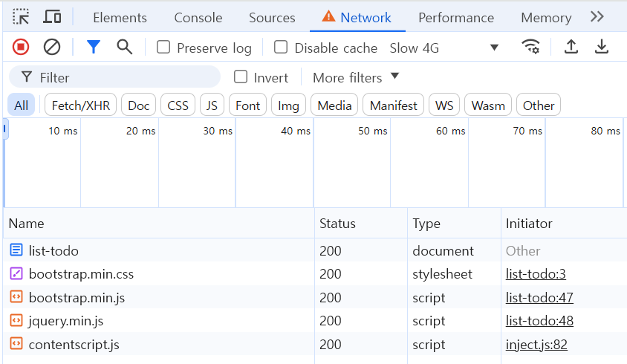The width and height of the screenshot is (627, 364).
Task: Toggle the filter funnel icon
Action: 93,48
